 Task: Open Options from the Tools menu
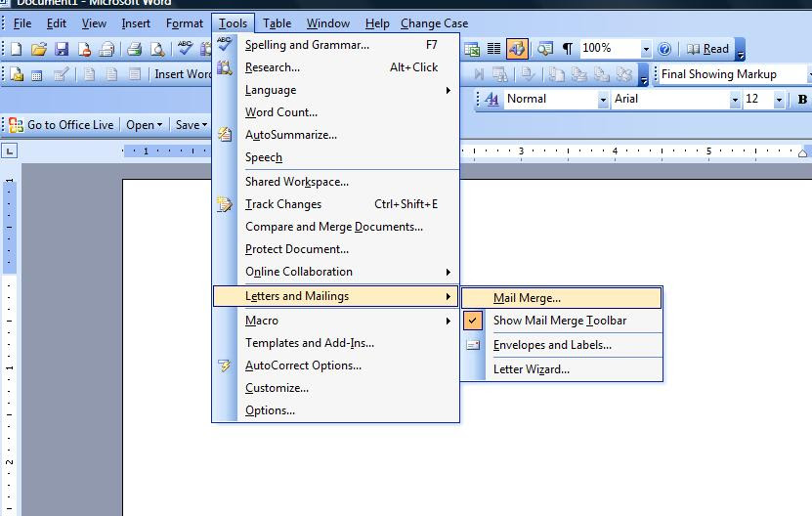tap(335, 410)
